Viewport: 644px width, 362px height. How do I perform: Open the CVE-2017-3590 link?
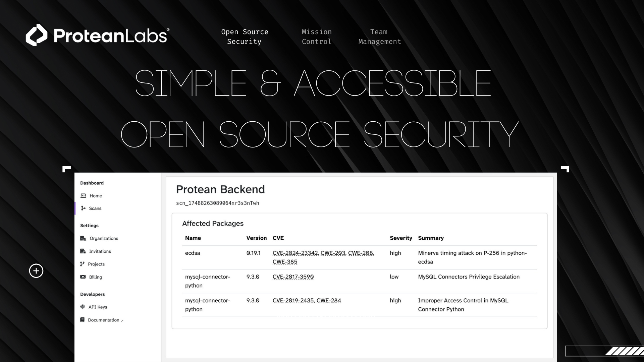point(293,277)
